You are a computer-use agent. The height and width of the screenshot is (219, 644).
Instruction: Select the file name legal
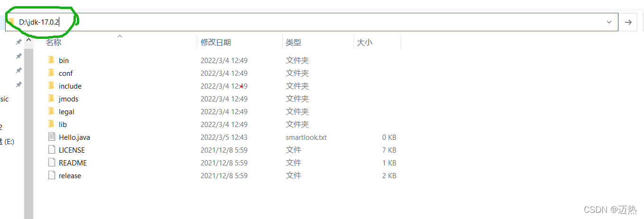(x=66, y=112)
